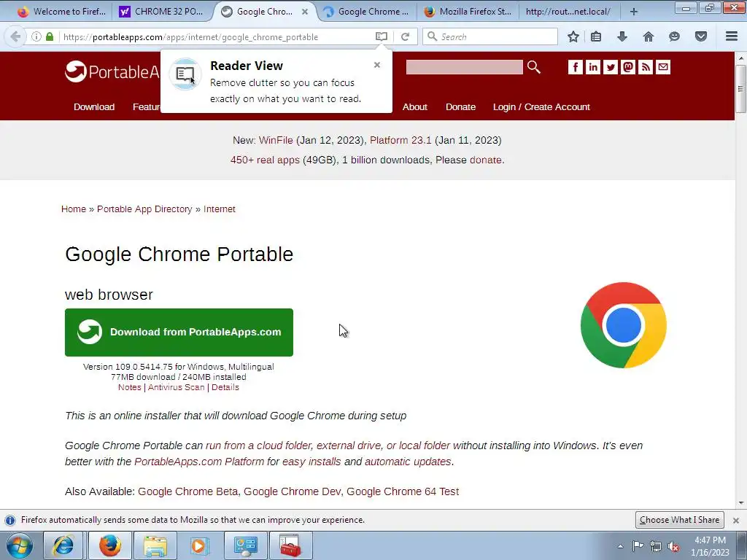Open the PortableApps.com Platform link

(x=199, y=462)
